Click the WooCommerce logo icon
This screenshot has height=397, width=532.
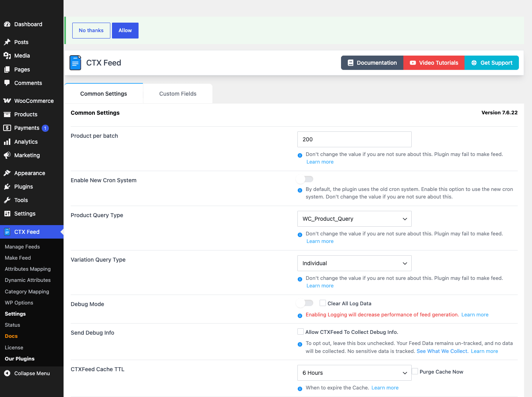tap(7, 101)
